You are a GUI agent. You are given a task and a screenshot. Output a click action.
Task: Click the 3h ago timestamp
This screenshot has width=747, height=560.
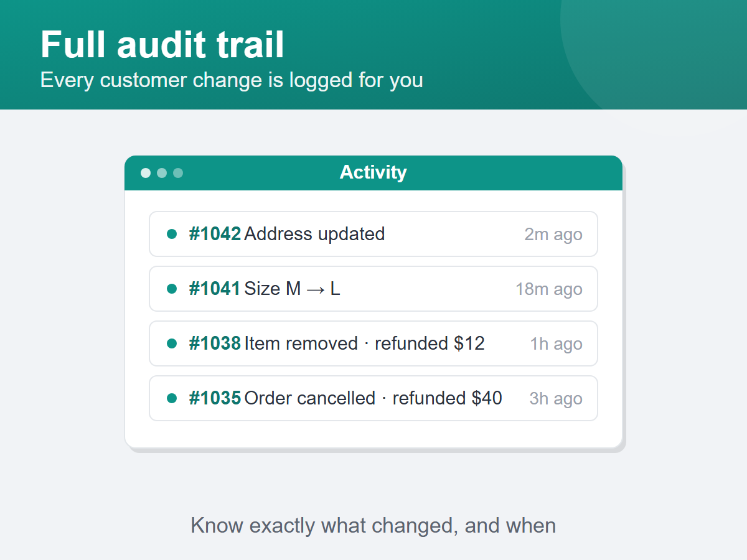pyautogui.click(x=556, y=399)
